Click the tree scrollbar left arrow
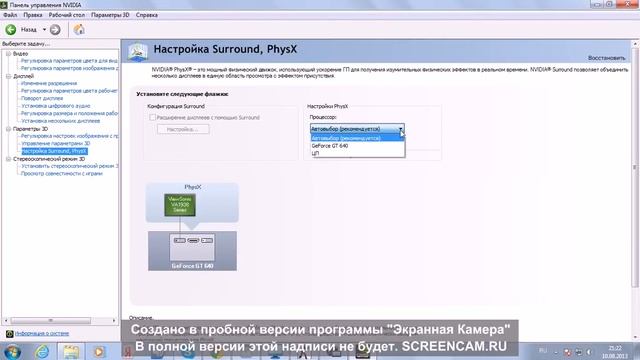The image size is (640, 360). click(x=5, y=321)
